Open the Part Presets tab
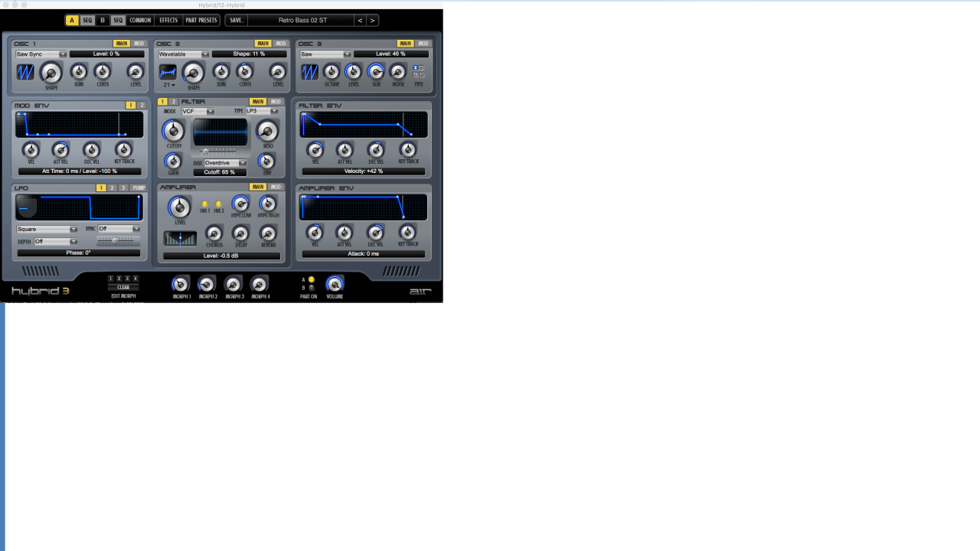Image resolution: width=980 pixels, height=551 pixels. click(201, 20)
